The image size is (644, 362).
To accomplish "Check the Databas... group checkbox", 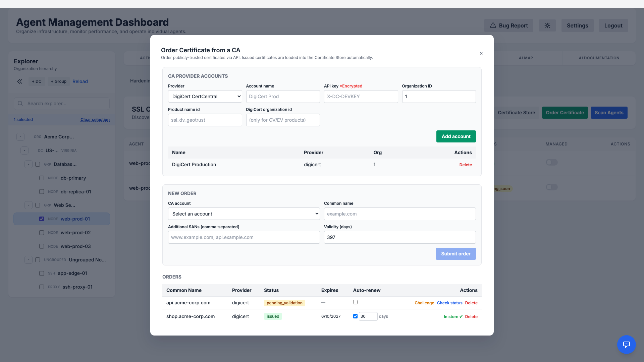I will click(x=38, y=164).
